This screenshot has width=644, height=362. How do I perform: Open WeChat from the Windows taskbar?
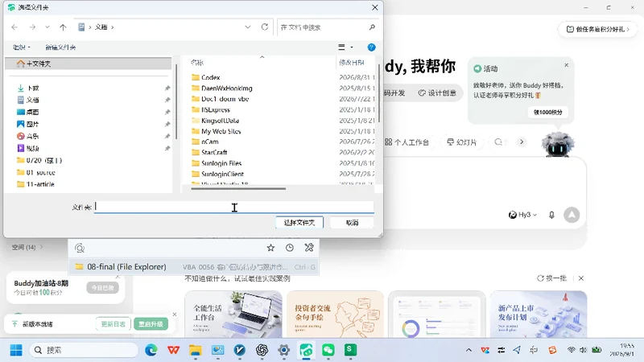(x=328, y=350)
